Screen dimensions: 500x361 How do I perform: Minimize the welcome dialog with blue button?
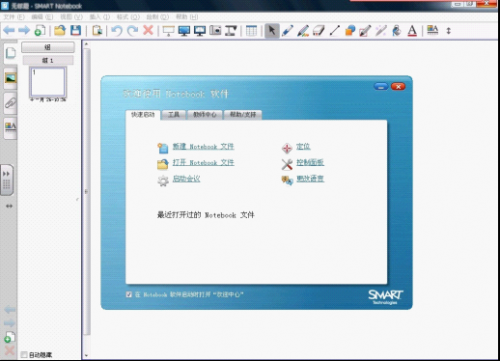[x=381, y=87]
